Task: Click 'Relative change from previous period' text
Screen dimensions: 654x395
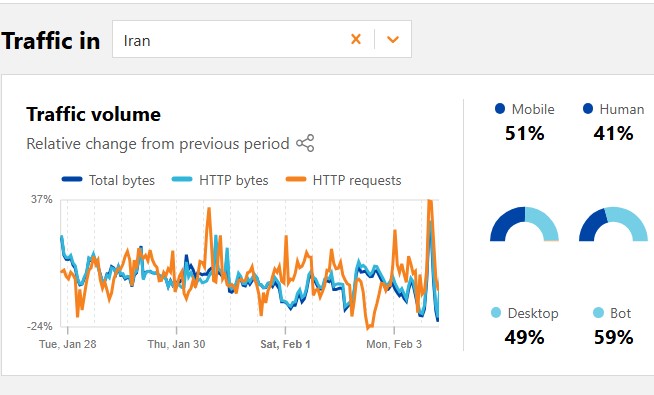Action: 158,143
